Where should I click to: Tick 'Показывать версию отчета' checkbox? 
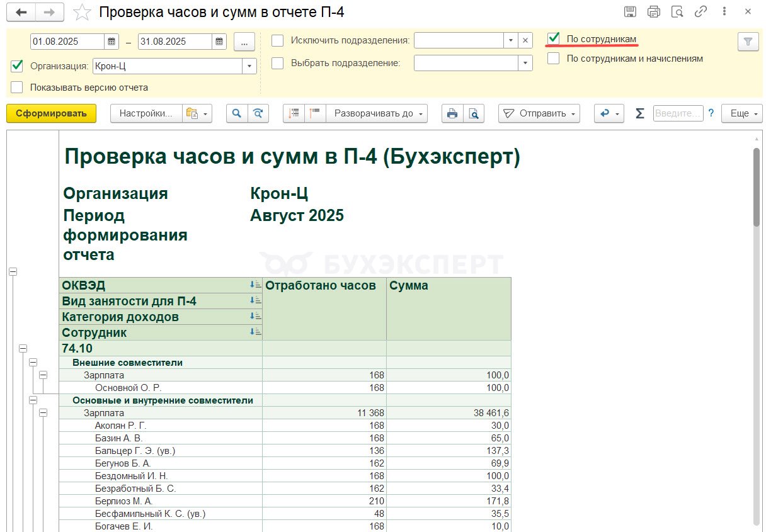coord(17,88)
